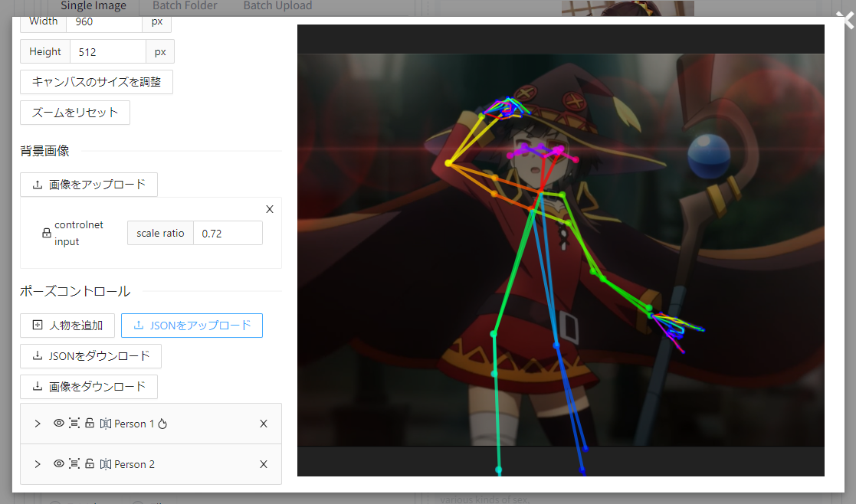
Task: Remove Person 2 using its X icon
Action: point(264,464)
